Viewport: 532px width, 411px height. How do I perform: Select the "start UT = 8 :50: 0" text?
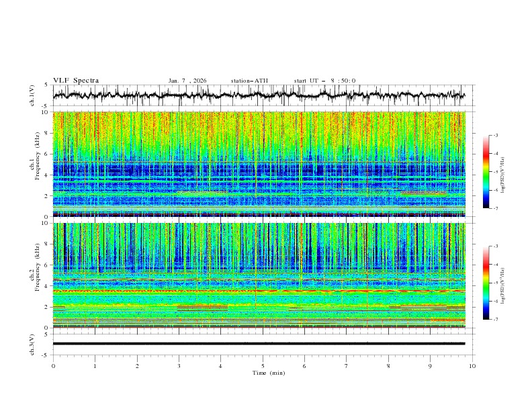click(324, 81)
